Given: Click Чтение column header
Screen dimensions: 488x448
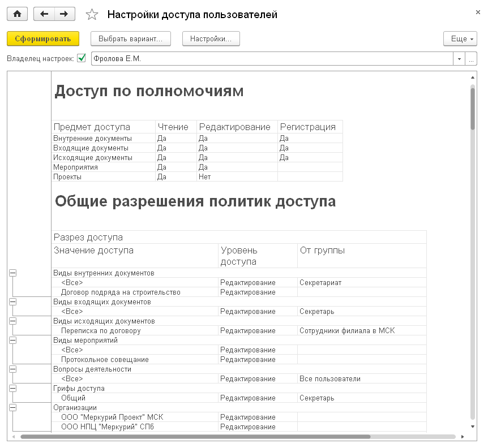Looking at the screenshot, I should pos(176,127).
